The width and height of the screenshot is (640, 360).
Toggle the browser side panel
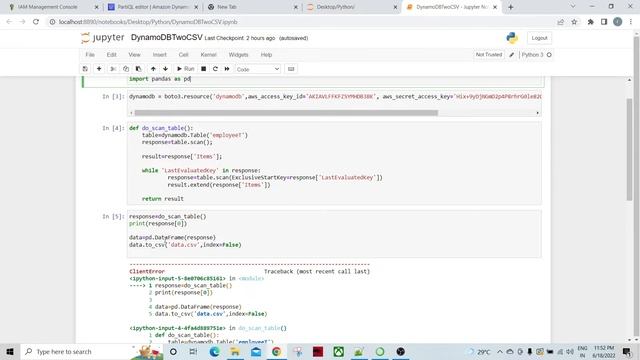click(x=604, y=22)
